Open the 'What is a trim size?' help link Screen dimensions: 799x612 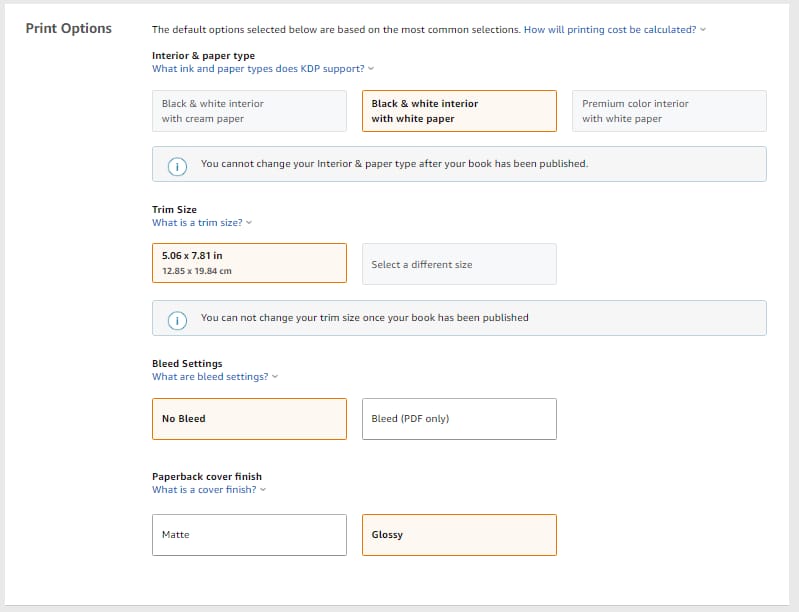point(197,223)
